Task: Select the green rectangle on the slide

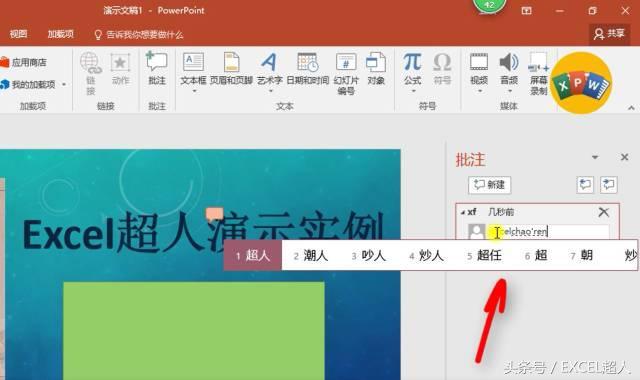Action: coord(194,331)
